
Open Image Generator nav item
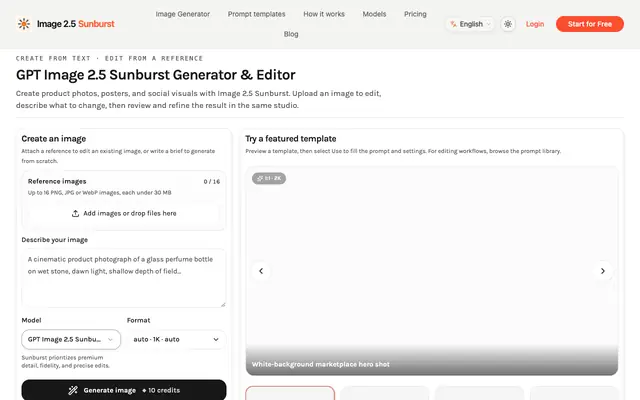[182, 14]
